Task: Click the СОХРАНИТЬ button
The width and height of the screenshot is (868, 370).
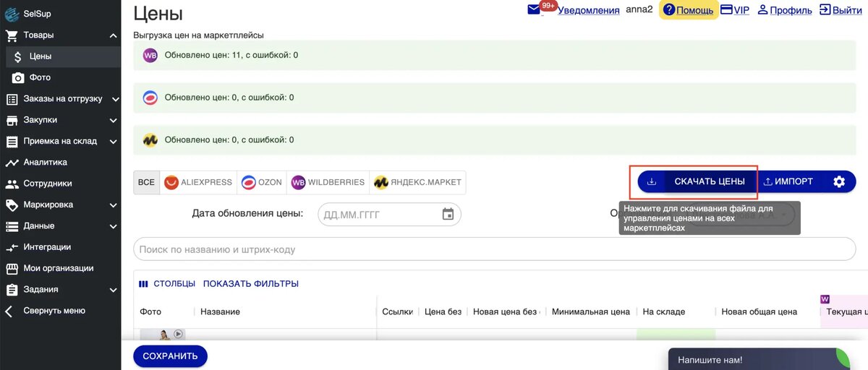Action: [x=170, y=356]
